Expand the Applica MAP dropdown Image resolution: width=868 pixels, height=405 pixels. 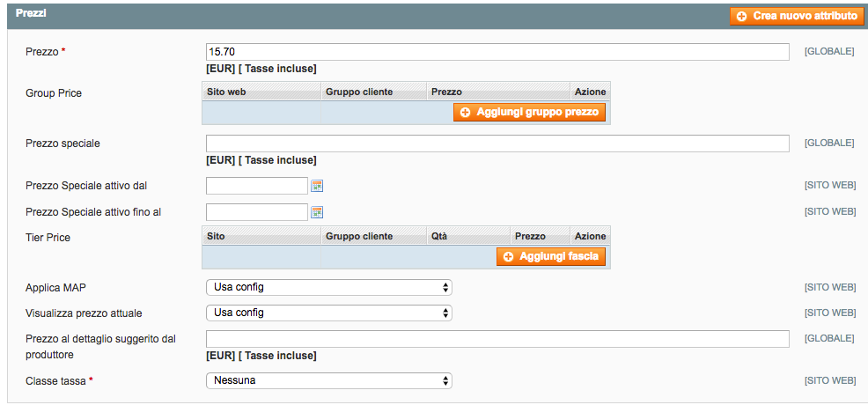[328, 287]
